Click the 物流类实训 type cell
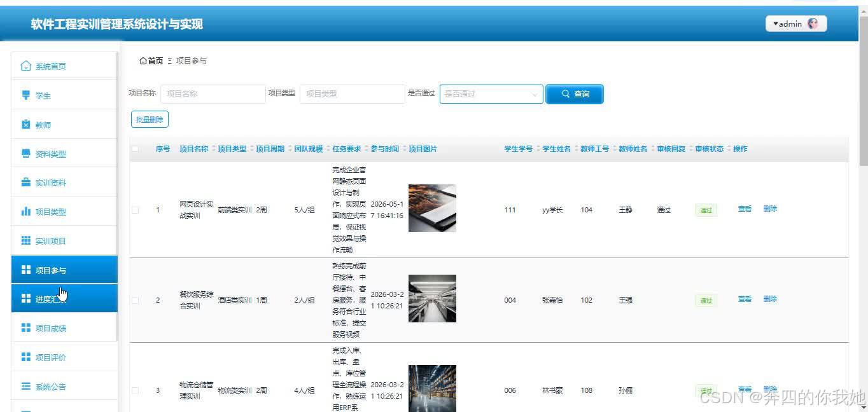 (x=235, y=390)
